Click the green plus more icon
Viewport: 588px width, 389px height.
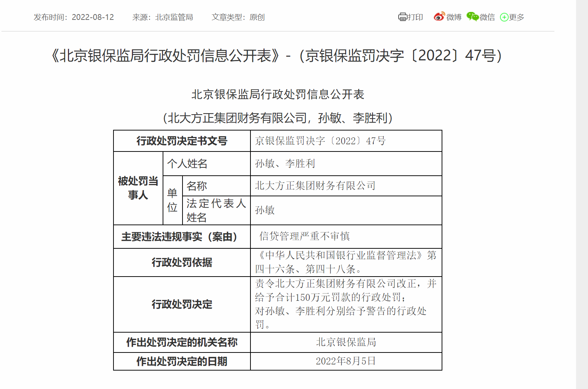(504, 17)
